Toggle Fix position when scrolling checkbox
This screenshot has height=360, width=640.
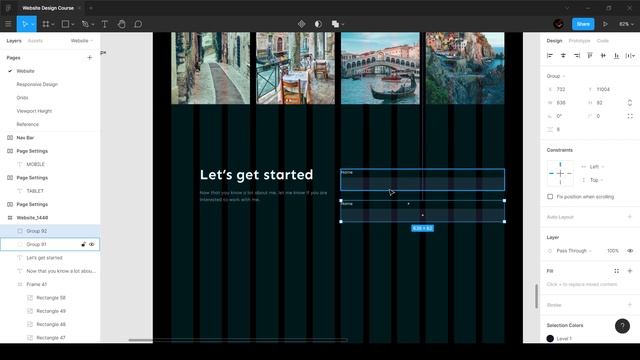tap(550, 197)
